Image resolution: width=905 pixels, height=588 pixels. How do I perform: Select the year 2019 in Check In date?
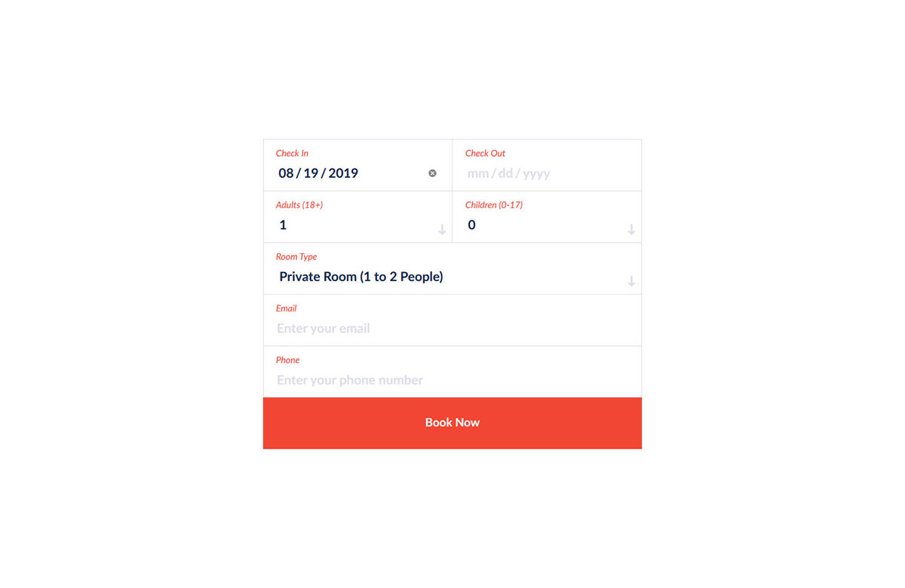[343, 173]
